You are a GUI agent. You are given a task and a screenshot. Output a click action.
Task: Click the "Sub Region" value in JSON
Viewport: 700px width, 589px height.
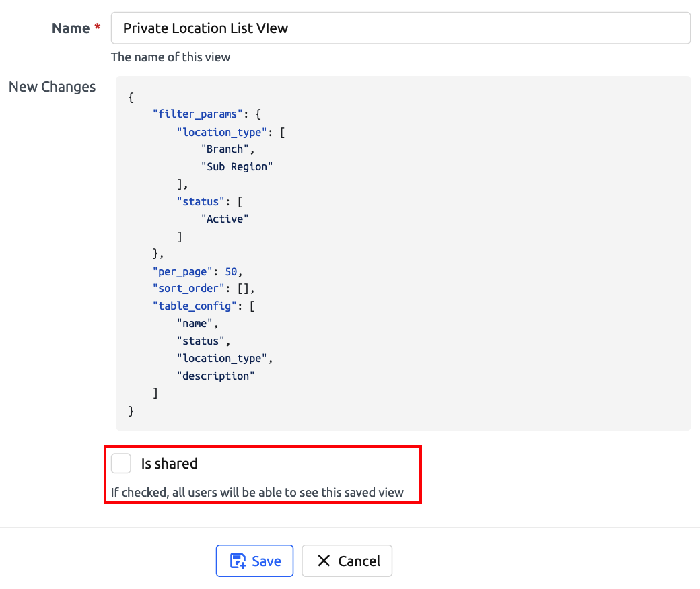237,166
